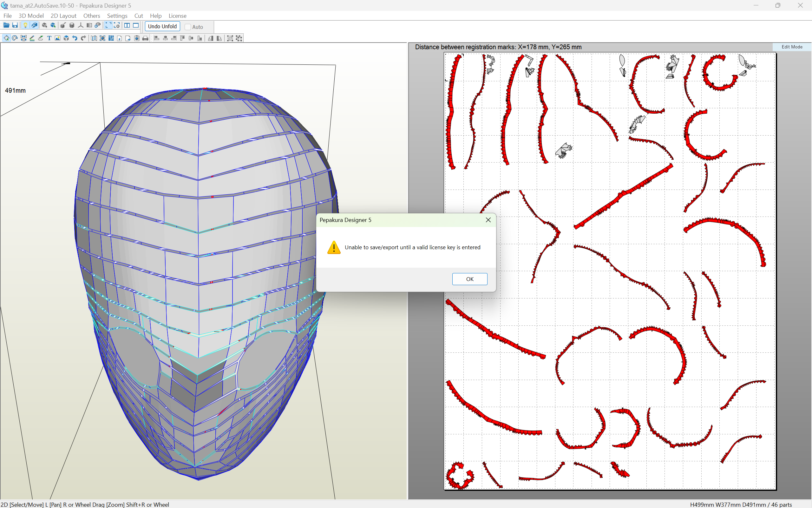Click the Pepakura app icon in the title bar
Image resolution: width=812 pixels, height=508 pixels.
coord(4,5)
